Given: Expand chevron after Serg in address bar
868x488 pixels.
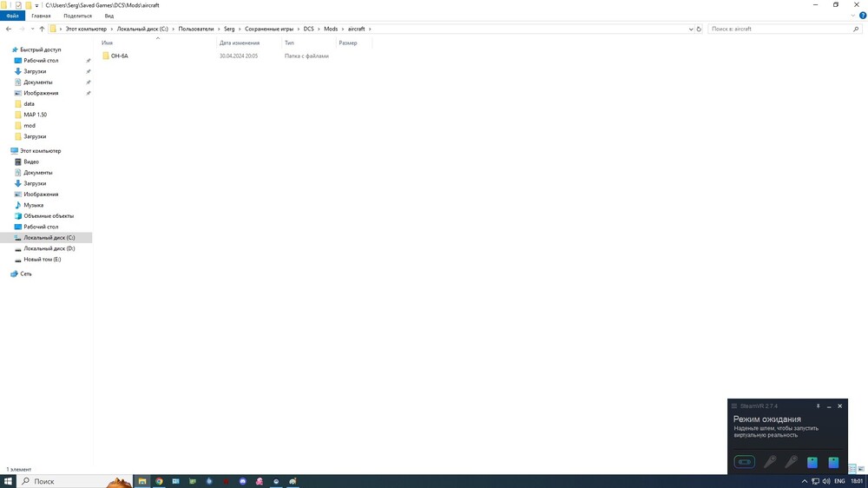Looking at the screenshot, I should [240, 29].
